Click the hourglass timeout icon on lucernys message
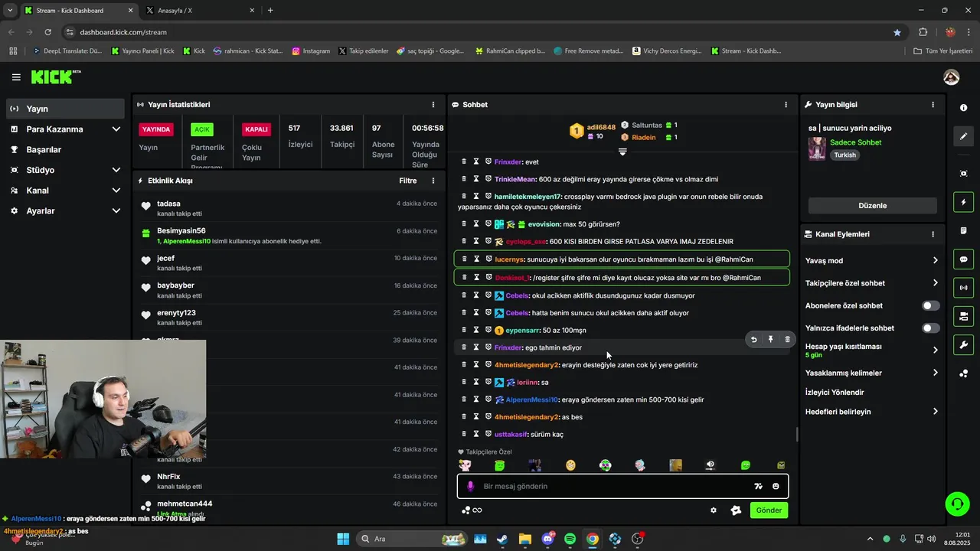980x551 pixels. 476,259
